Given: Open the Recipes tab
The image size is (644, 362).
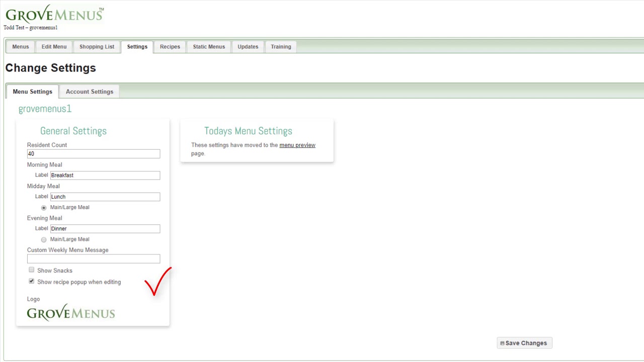Looking at the screenshot, I should click(x=170, y=47).
